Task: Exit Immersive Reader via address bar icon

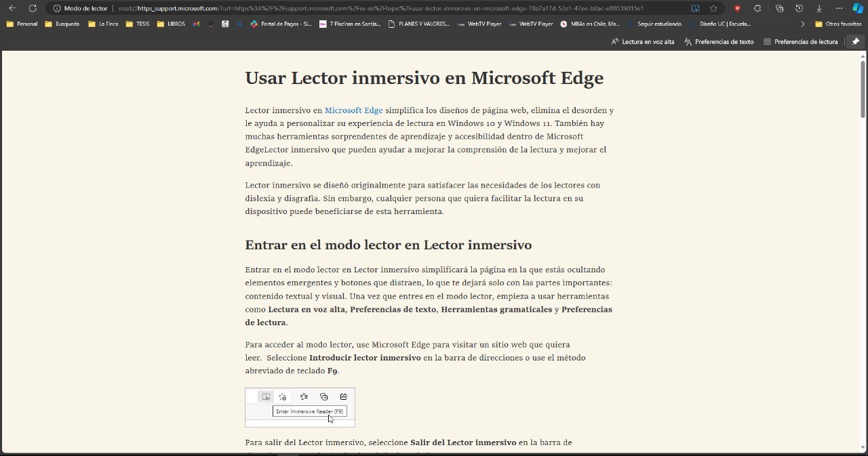Action: 695,8
